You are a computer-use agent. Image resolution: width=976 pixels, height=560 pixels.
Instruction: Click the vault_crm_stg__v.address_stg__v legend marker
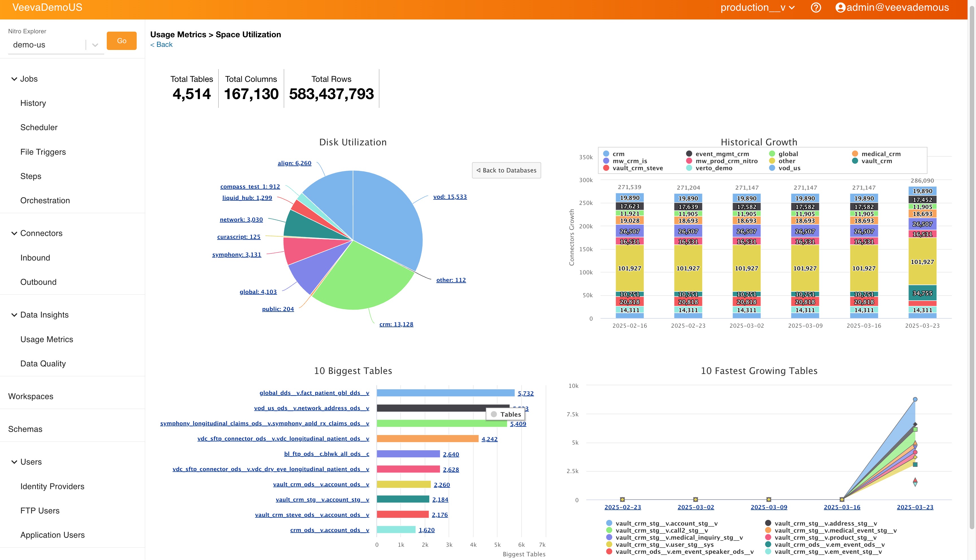(x=768, y=523)
